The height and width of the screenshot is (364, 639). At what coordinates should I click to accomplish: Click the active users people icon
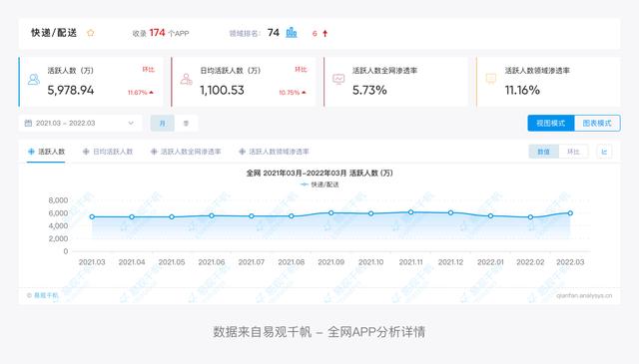point(34,79)
